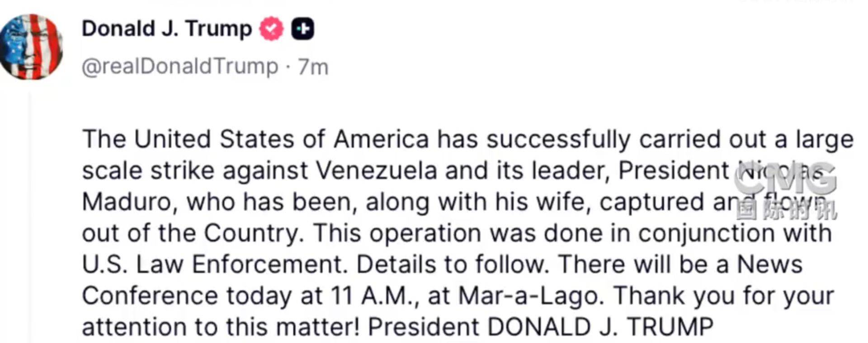Open the Donald J. Trump display name

166,29
